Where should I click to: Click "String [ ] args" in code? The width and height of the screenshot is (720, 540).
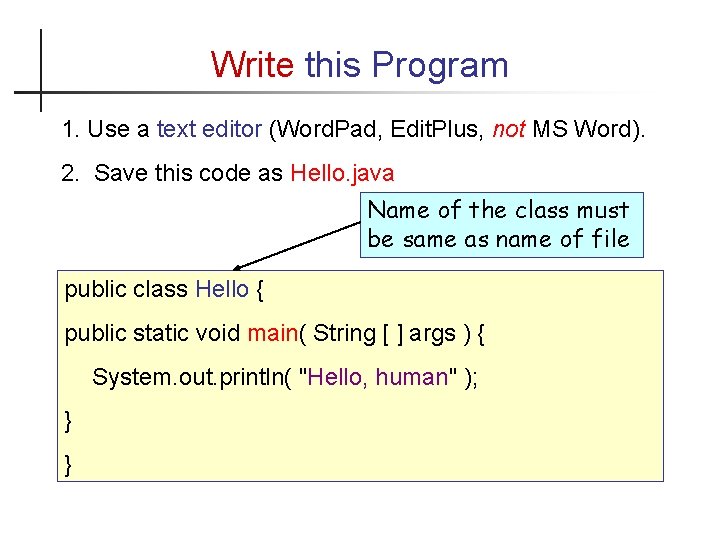tap(384, 334)
